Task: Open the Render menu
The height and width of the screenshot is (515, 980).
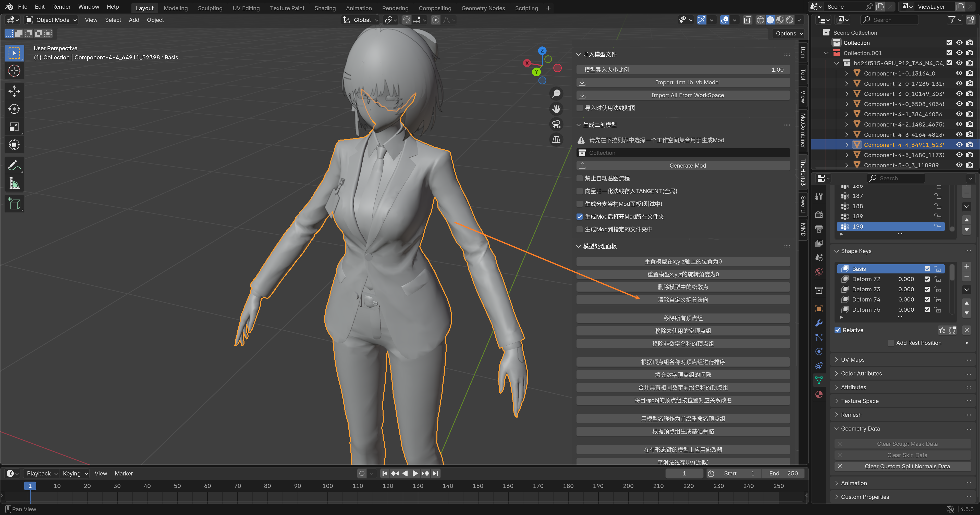Action: [x=61, y=6]
